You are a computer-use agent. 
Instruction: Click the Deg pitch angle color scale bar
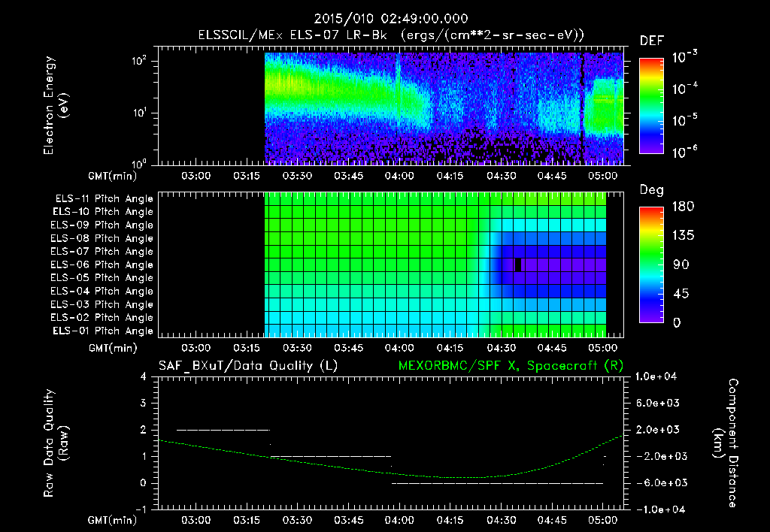(652, 265)
